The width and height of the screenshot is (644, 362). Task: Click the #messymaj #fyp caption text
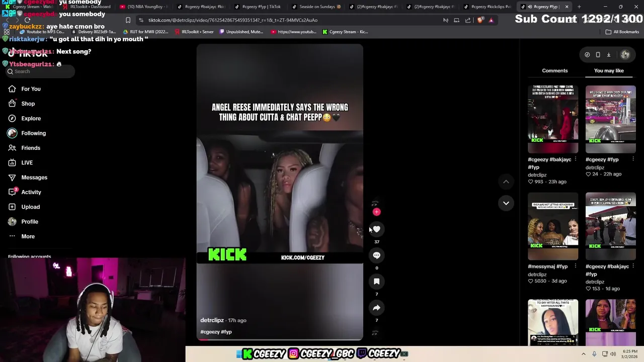547,266
